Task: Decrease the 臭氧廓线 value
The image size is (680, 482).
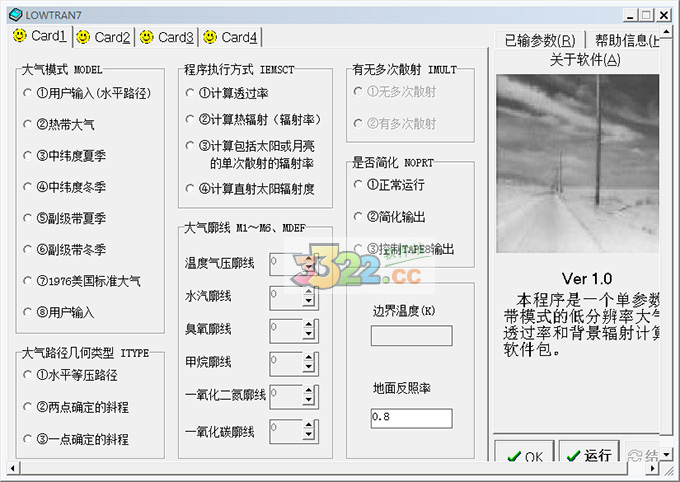Action: tap(308, 334)
